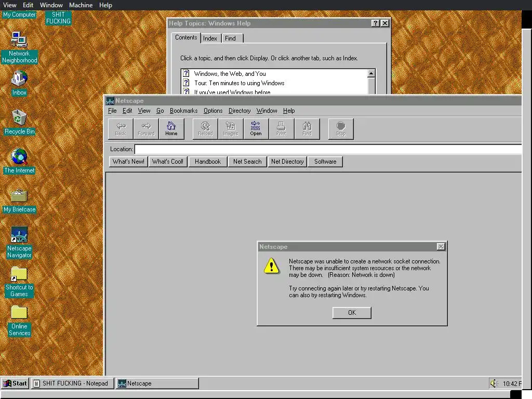Click the What's Cool! directory button
Screen dimensions: 532x399
pos(168,162)
